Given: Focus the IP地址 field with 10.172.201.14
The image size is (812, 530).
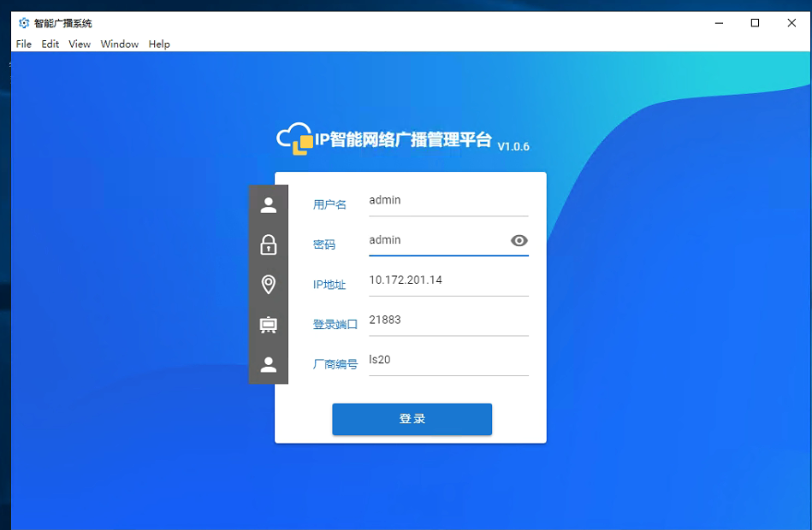Looking at the screenshot, I should pyautogui.click(x=448, y=280).
